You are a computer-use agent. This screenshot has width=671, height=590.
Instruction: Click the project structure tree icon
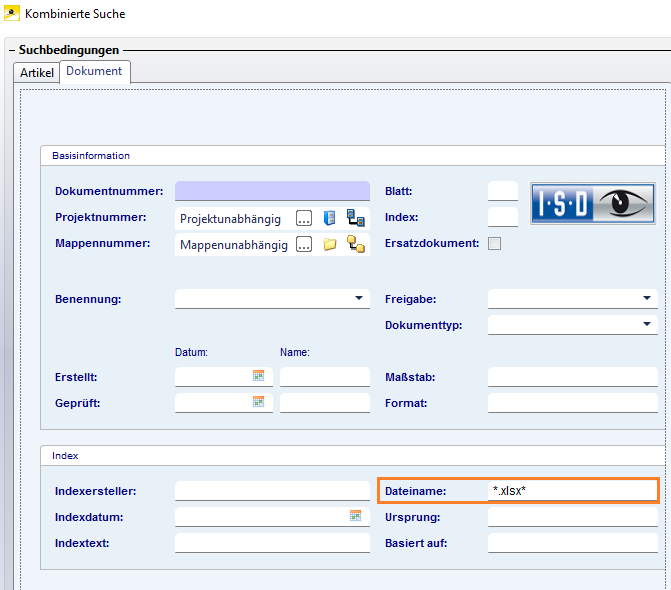point(355,218)
